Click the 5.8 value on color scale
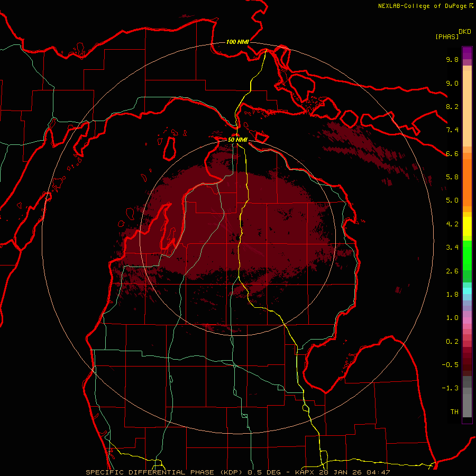 pos(452,177)
